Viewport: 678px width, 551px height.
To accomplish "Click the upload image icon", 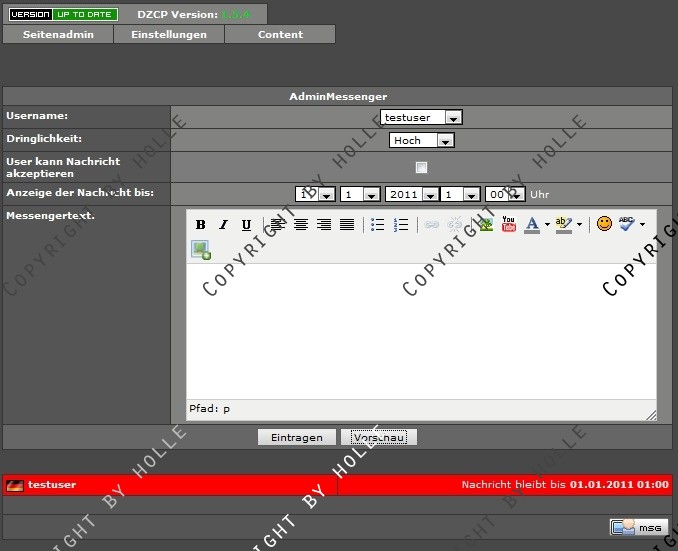I will click(201, 250).
